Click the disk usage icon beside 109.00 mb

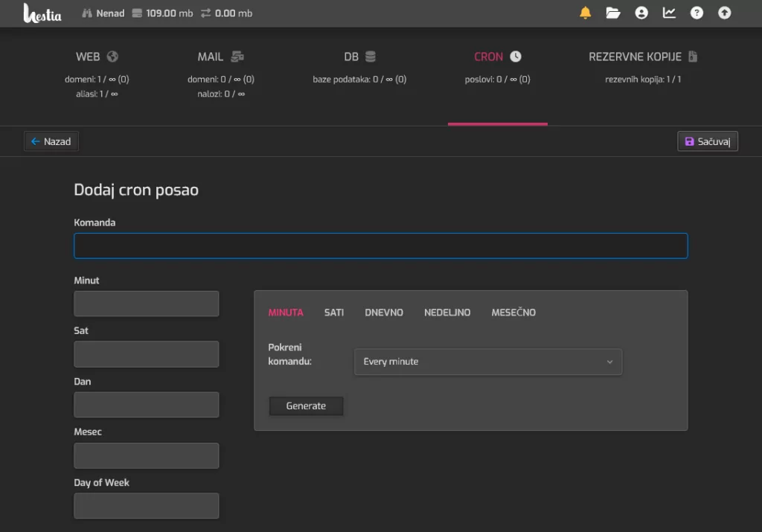point(137,13)
